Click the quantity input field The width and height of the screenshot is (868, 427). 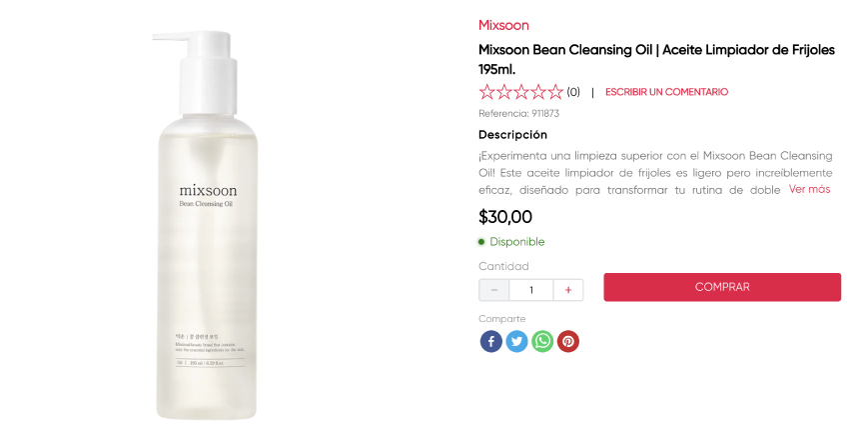tap(531, 290)
